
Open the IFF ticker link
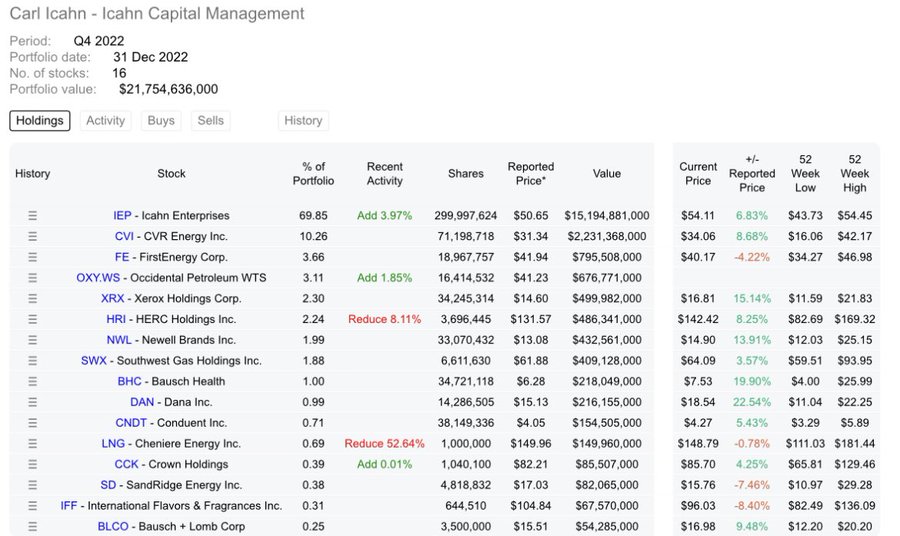(69, 506)
